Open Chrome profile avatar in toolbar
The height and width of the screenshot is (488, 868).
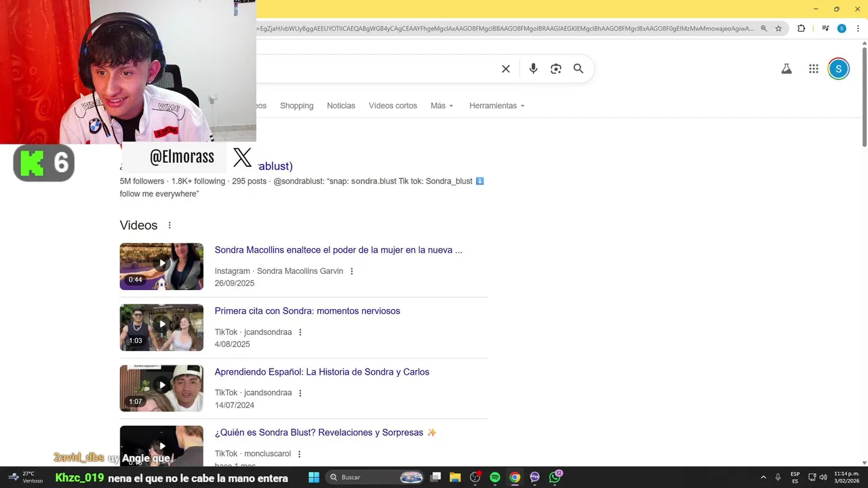[x=842, y=28]
